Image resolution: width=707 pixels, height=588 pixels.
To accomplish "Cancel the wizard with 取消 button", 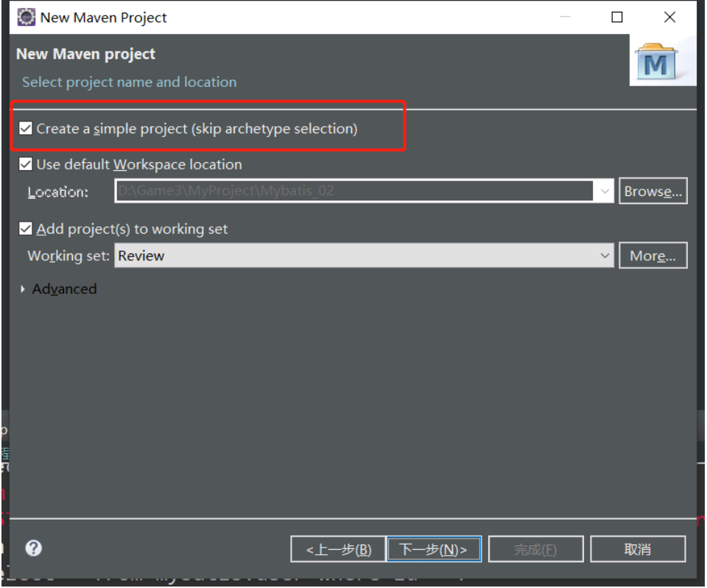I will click(x=638, y=549).
